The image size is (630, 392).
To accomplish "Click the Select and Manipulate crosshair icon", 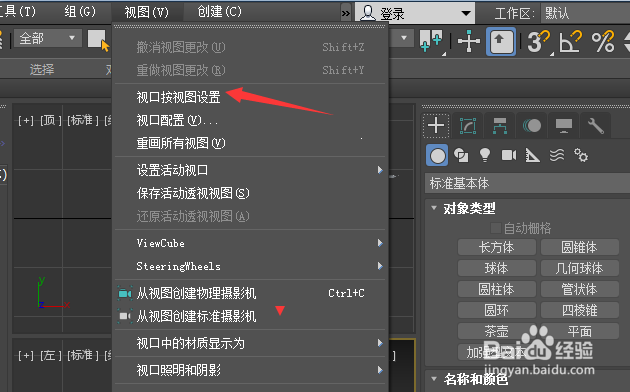I will point(469,41).
